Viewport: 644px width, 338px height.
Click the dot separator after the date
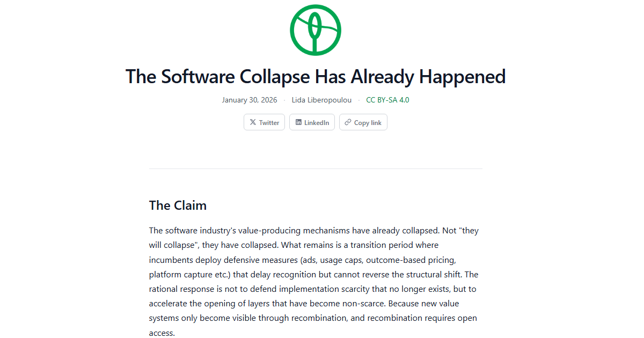pos(284,100)
